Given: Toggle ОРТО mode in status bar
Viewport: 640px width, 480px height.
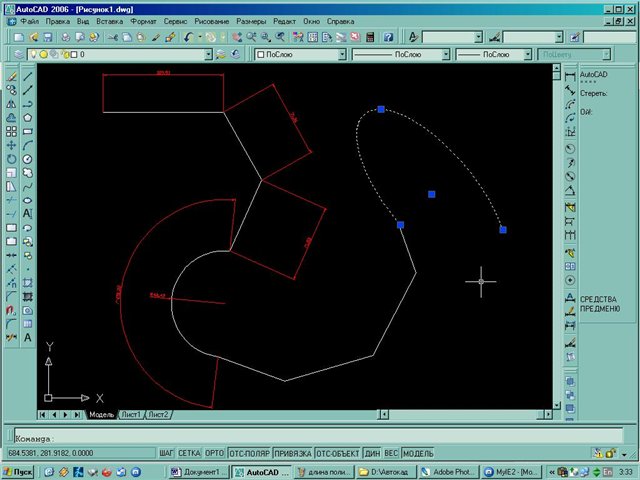Looking at the screenshot, I should pyautogui.click(x=214, y=453).
